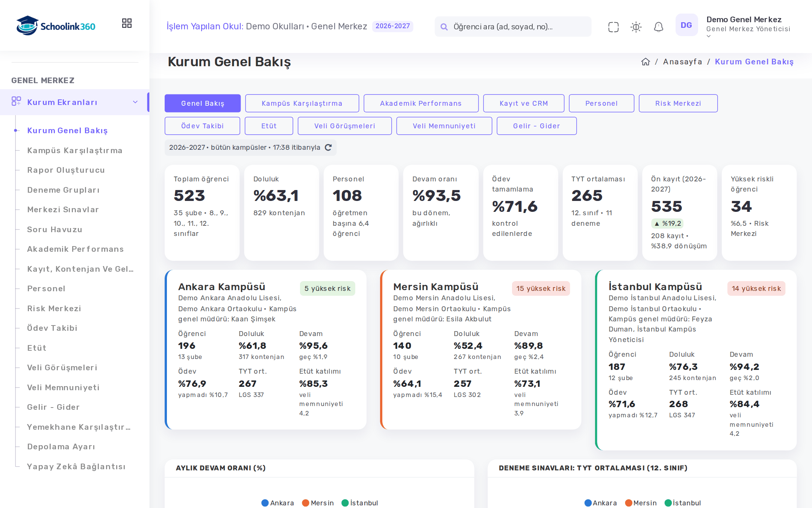Select the Gelir - Gider tab
This screenshot has width=812, height=508.
(536, 126)
